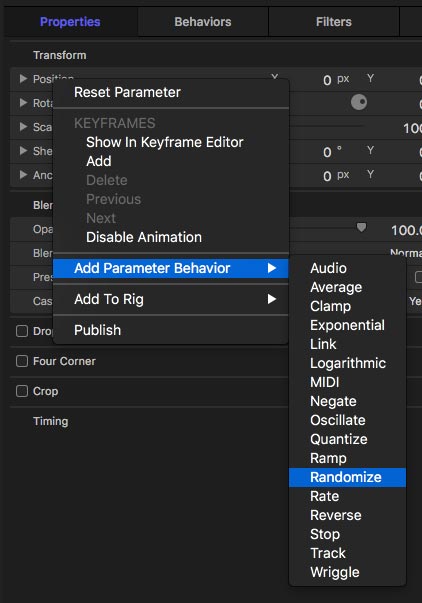Apply Wriggle behavior

tap(347, 572)
